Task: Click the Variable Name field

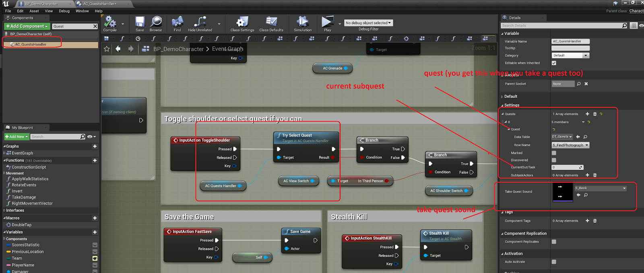Action: coord(570,41)
